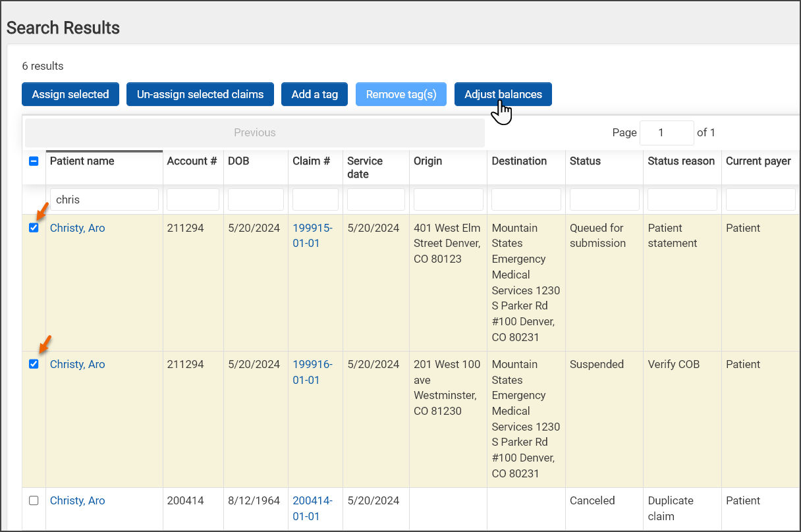Click origin 201 West 100 ave Westminster

(x=447, y=388)
